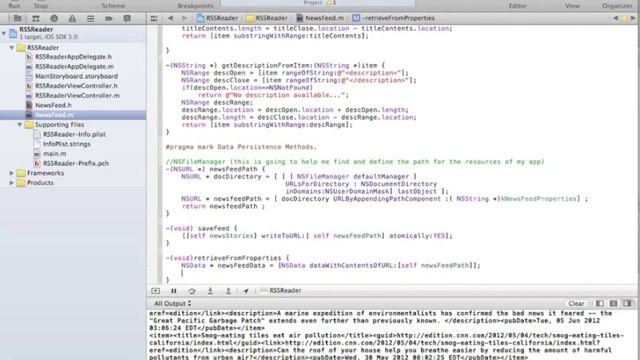The image size is (640, 360).
Task: Clear the console output
Action: pyautogui.click(x=576, y=304)
